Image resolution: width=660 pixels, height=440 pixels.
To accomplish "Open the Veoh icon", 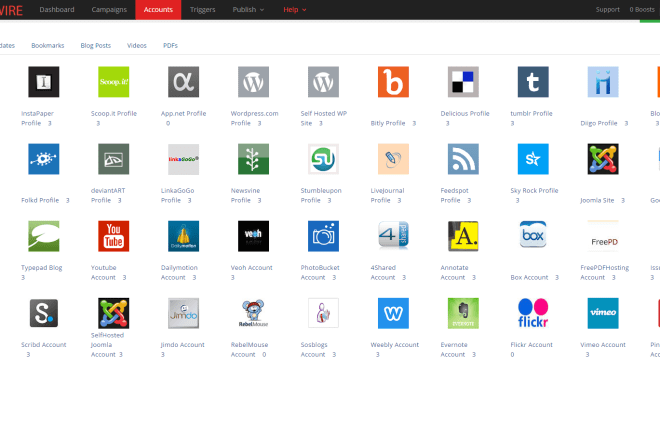I will pos(253,236).
